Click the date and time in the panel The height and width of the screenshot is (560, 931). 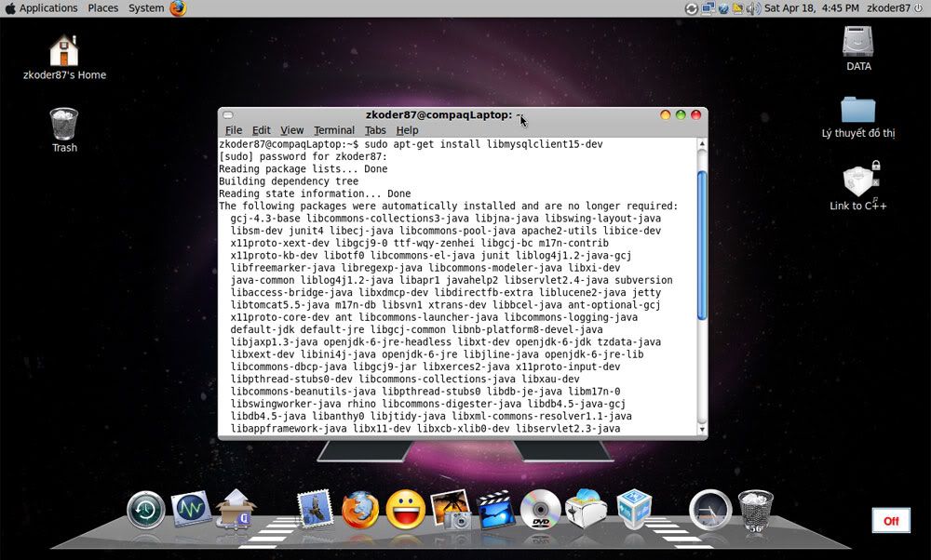pos(812,8)
